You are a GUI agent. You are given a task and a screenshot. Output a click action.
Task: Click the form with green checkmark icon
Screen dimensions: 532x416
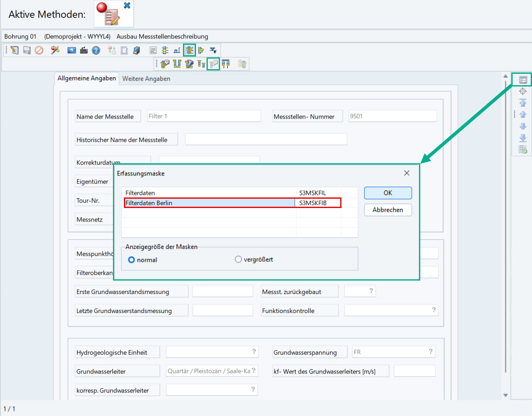(523, 149)
